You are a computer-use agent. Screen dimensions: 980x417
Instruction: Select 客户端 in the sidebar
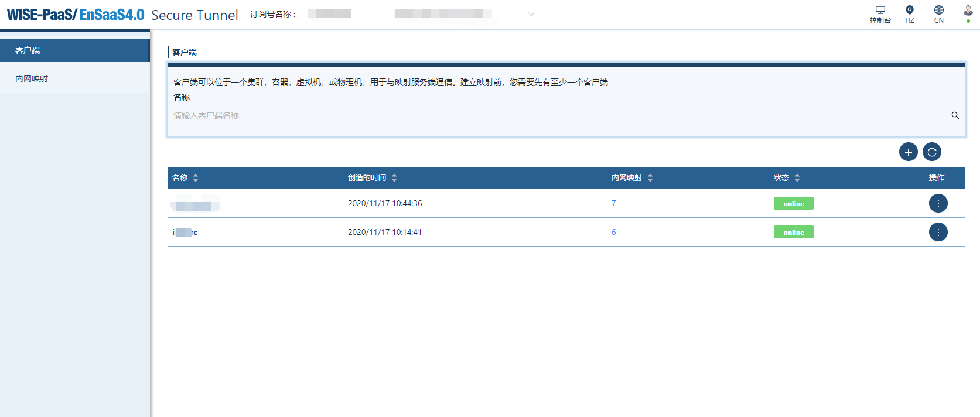pos(75,50)
